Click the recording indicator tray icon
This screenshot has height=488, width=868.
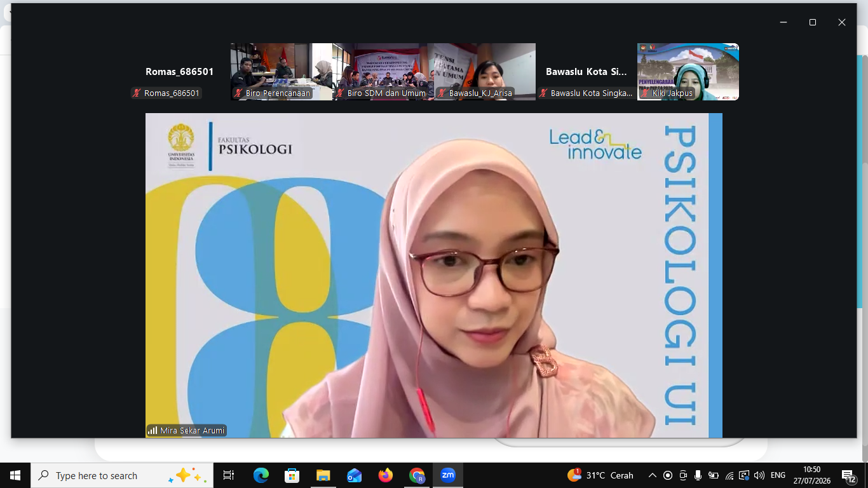tap(668, 475)
